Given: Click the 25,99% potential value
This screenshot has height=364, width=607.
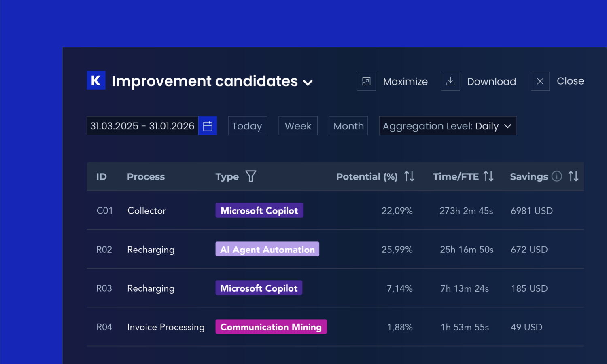Looking at the screenshot, I should pos(397,250).
